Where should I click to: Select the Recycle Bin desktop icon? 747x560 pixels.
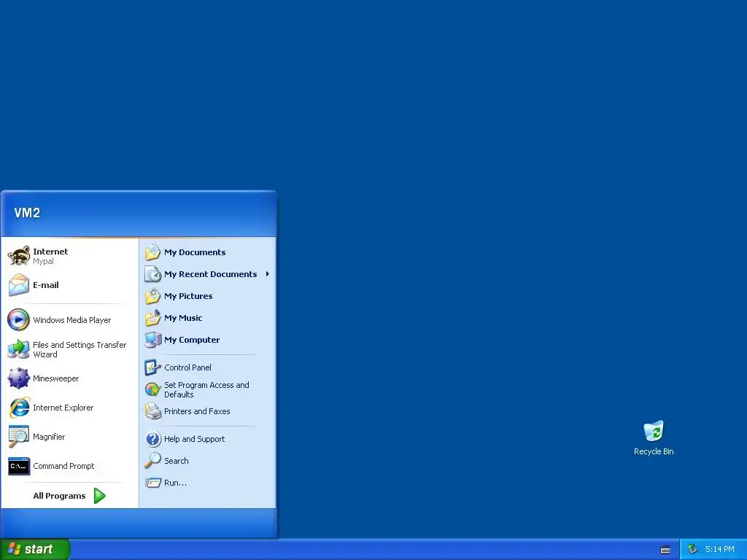point(654,430)
